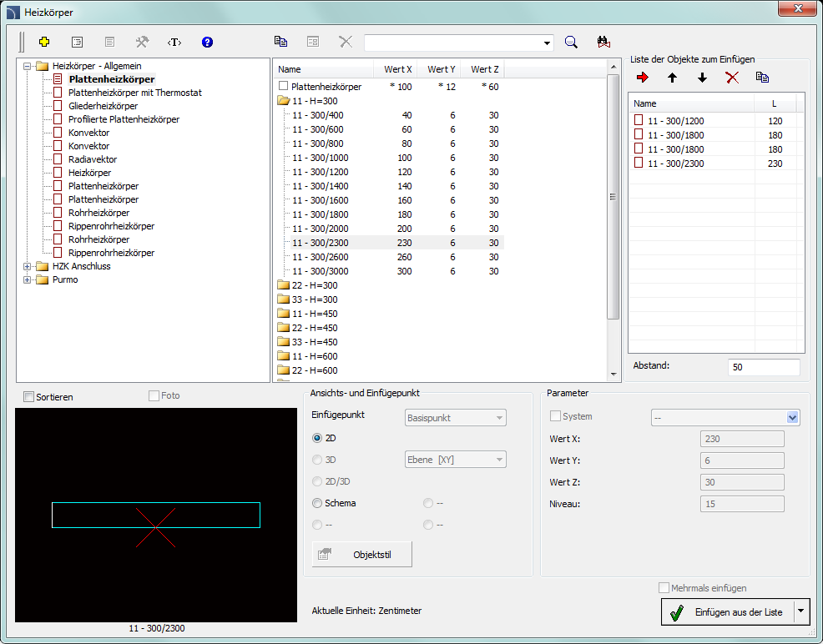The height and width of the screenshot is (644, 823).
Task: Click the yellow plus add icon
Action: [44, 42]
